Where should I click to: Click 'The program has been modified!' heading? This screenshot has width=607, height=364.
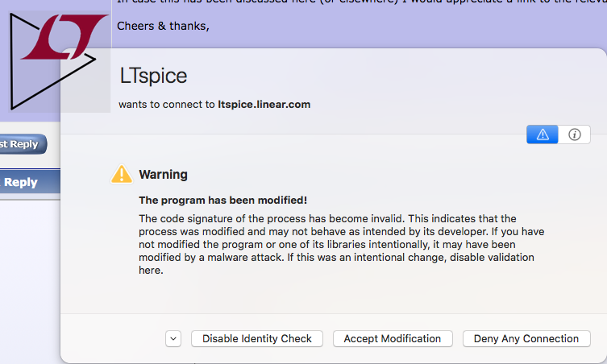pyautogui.click(x=223, y=201)
